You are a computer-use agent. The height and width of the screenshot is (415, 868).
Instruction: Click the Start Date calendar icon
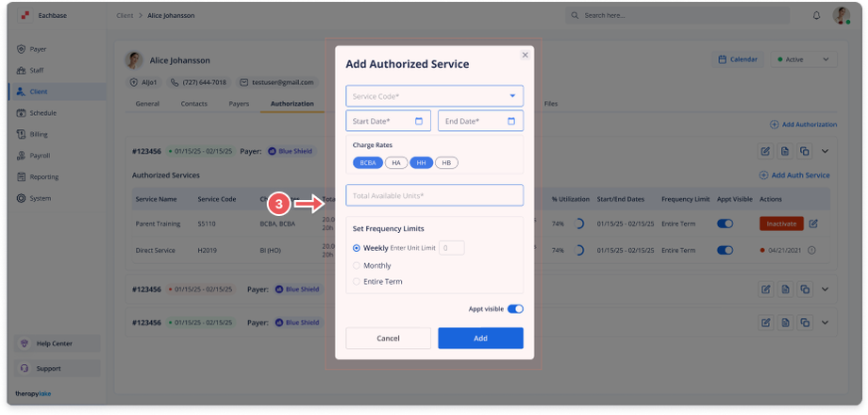419,121
